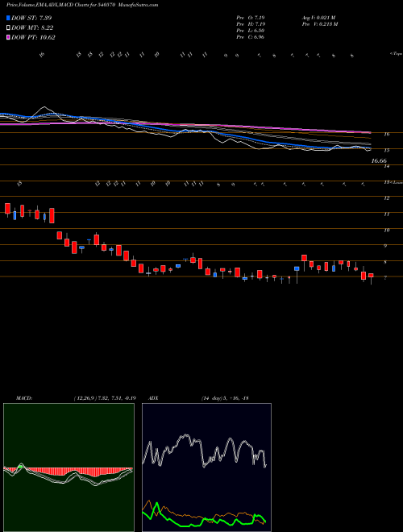403x532 pixels.
Task: Click the 'Pre H: 7.19' value
Action: point(251,24)
